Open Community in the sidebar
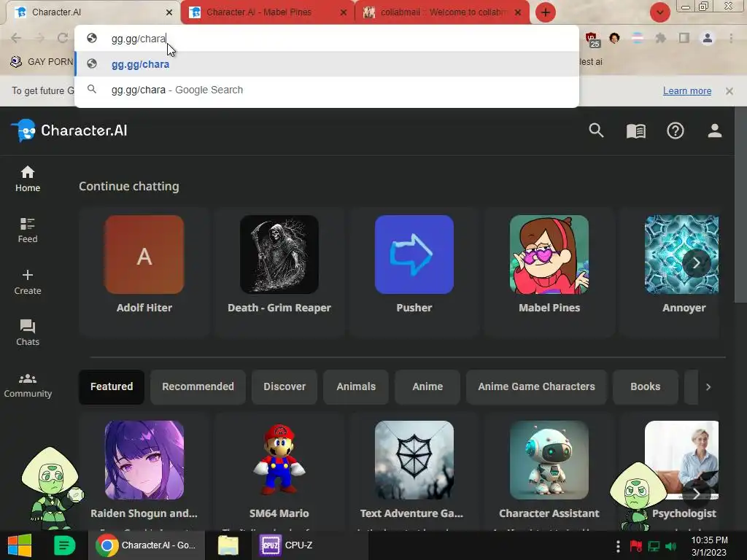The width and height of the screenshot is (747, 560). [28, 385]
